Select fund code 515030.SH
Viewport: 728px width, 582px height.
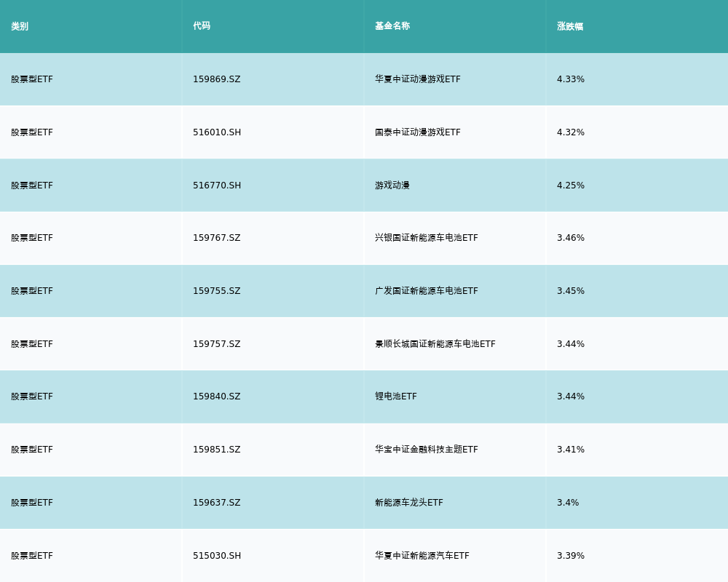click(217, 556)
